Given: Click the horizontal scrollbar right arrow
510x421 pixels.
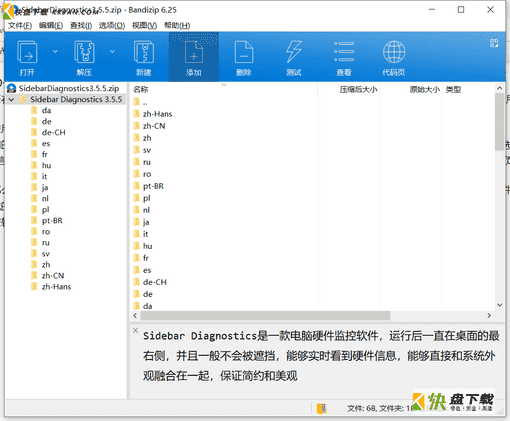Looking at the screenshot, I should click(489, 315).
